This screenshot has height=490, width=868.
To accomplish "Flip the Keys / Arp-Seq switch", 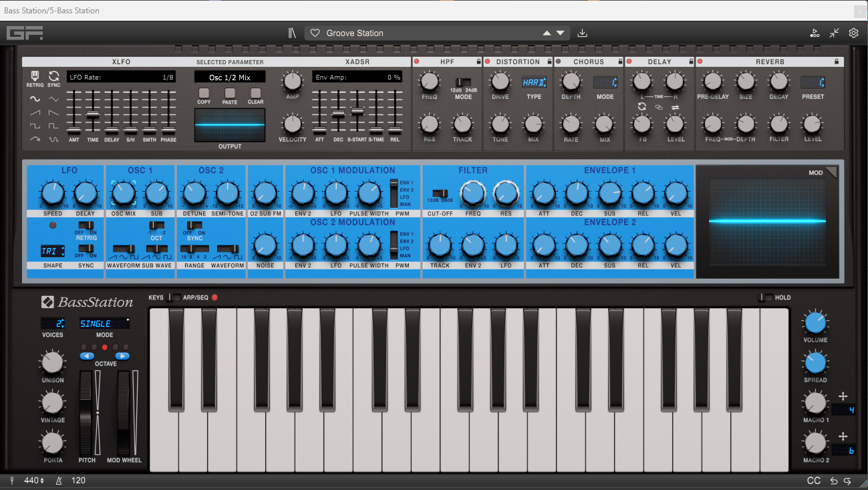I will [x=174, y=297].
